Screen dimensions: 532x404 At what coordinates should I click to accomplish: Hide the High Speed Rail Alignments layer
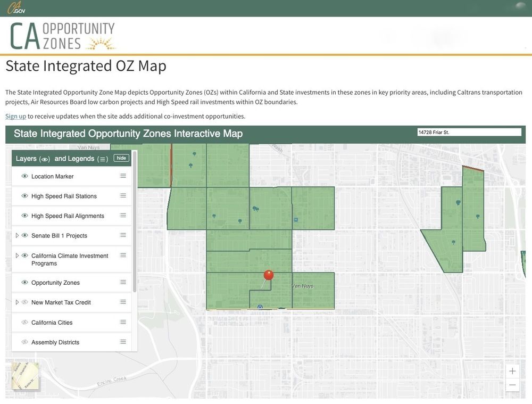[x=24, y=216]
